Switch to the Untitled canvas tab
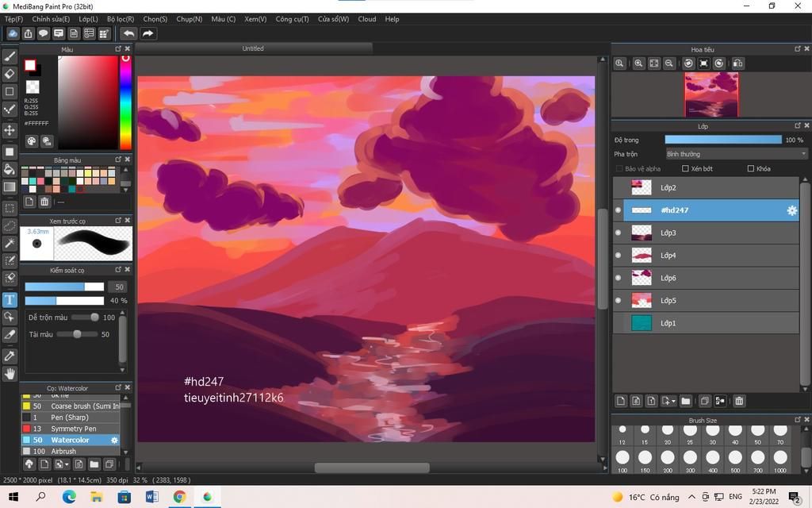This screenshot has height=508, width=812. pos(253,48)
